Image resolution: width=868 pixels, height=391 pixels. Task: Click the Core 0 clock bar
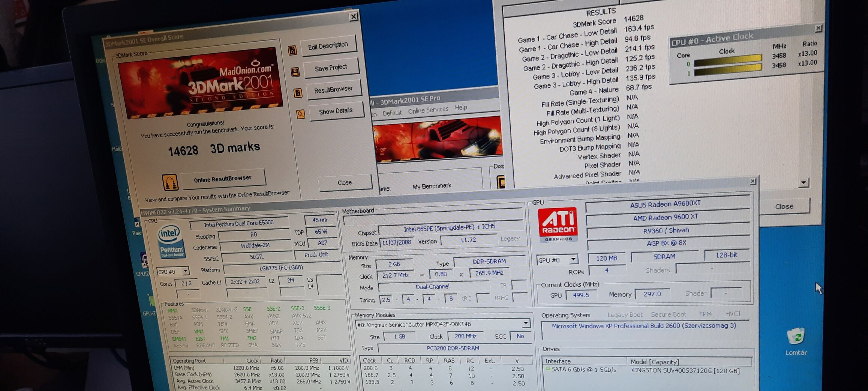727,60
